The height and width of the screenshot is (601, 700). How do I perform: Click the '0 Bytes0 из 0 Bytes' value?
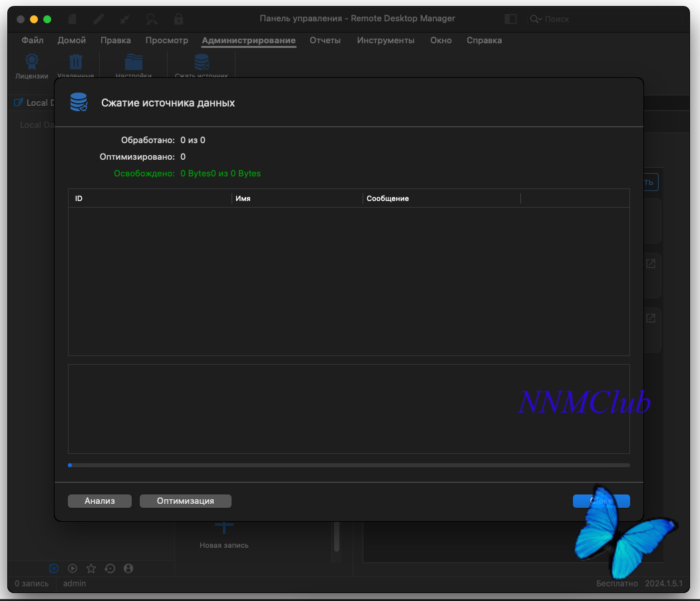pyautogui.click(x=220, y=173)
